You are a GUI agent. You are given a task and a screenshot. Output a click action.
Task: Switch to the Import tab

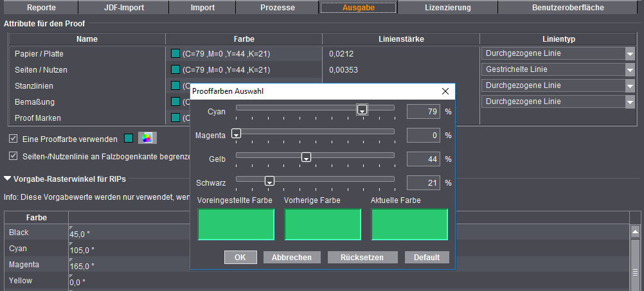point(202,8)
